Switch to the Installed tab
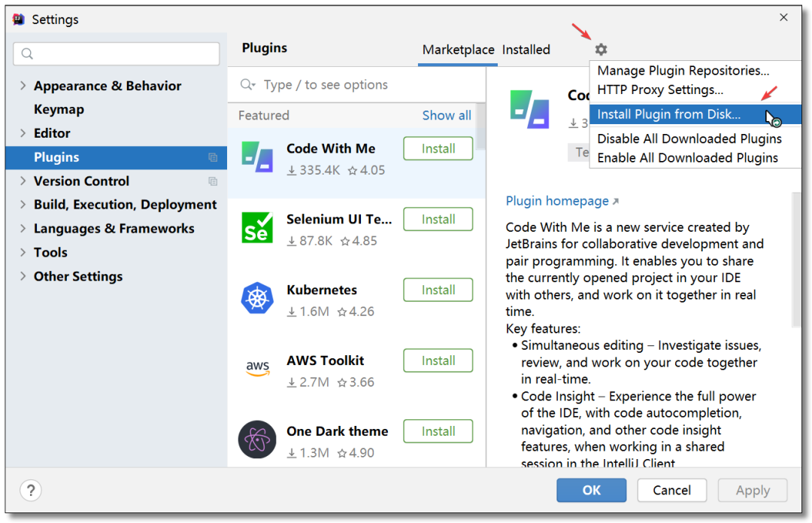Image resolution: width=812 pixels, height=523 pixels. (526, 50)
